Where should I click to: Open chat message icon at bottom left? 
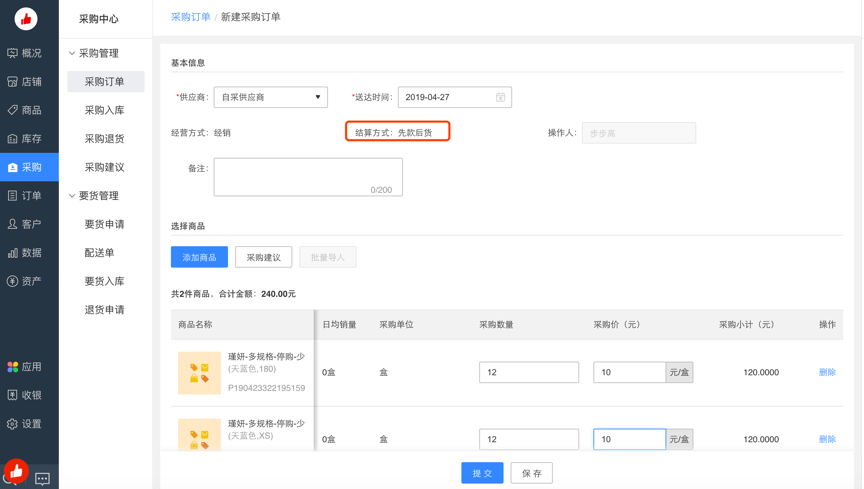point(42,479)
